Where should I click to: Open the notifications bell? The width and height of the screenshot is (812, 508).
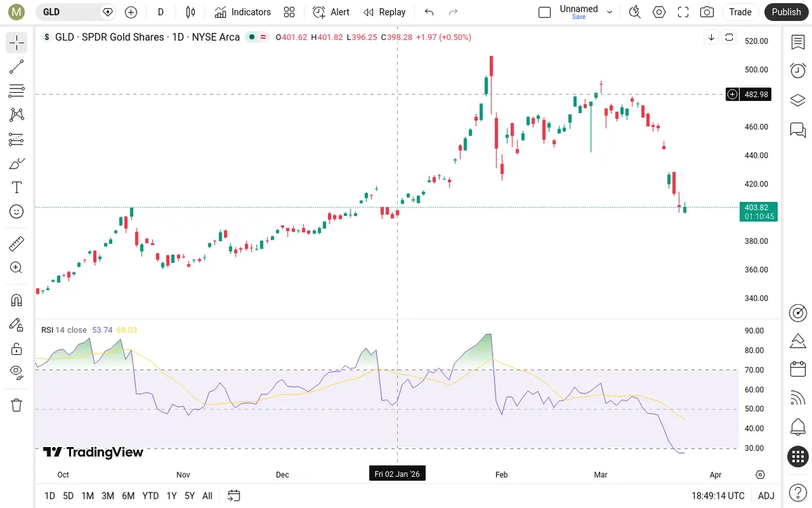pos(798,427)
